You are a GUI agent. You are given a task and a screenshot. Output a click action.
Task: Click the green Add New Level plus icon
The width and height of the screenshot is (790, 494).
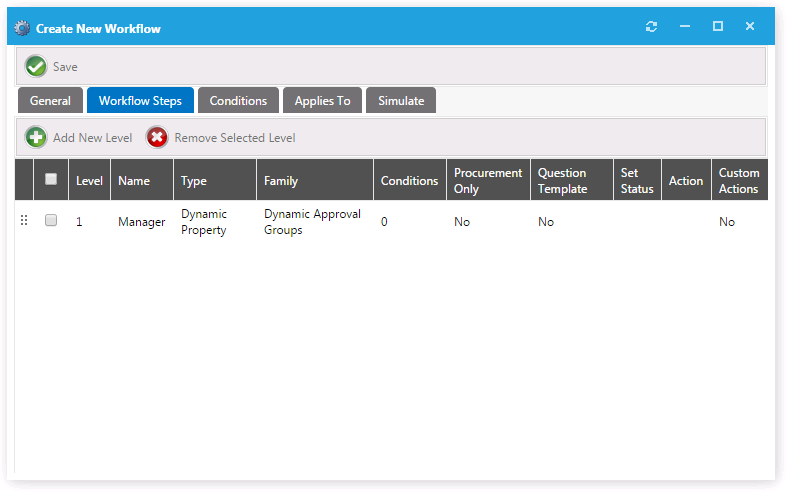coord(36,138)
